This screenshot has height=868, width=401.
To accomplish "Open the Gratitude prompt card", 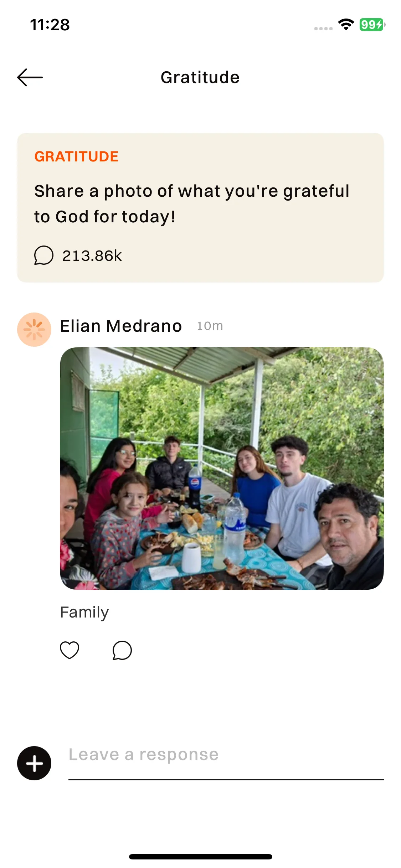I will [x=200, y=208].
